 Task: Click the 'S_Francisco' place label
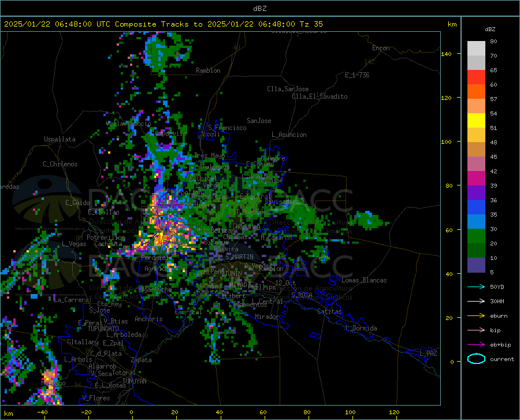point(227,128)
